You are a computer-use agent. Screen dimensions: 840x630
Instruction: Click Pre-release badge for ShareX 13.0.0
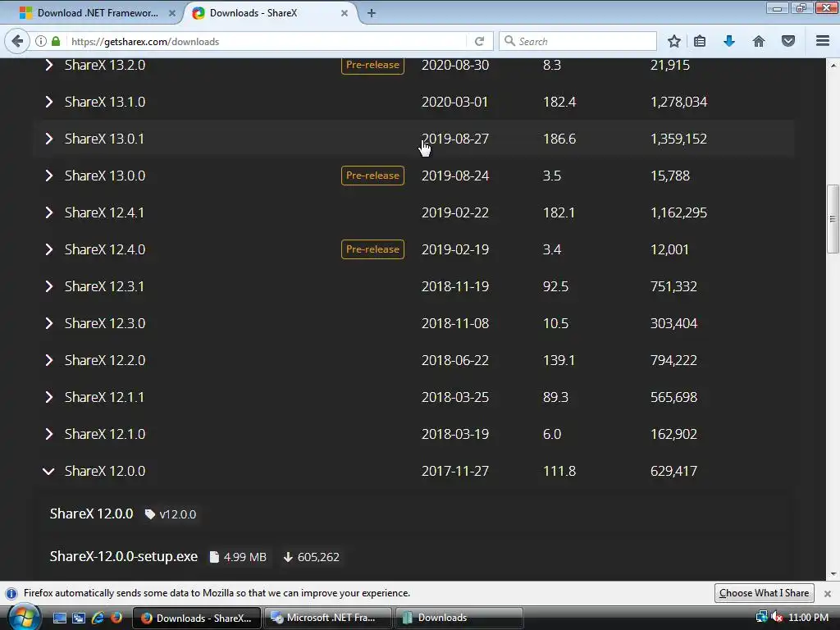373,176
